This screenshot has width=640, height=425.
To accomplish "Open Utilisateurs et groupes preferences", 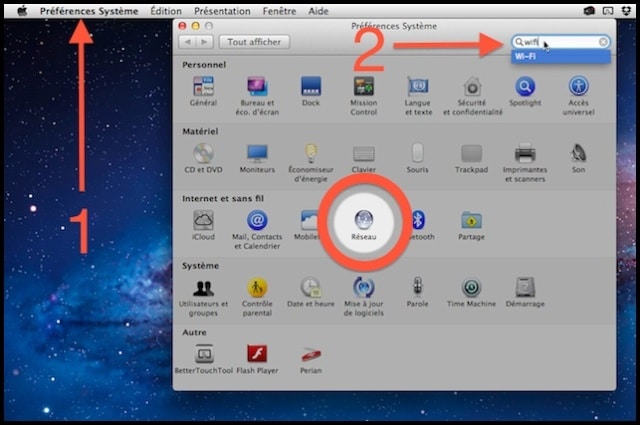I will (203, 297).
